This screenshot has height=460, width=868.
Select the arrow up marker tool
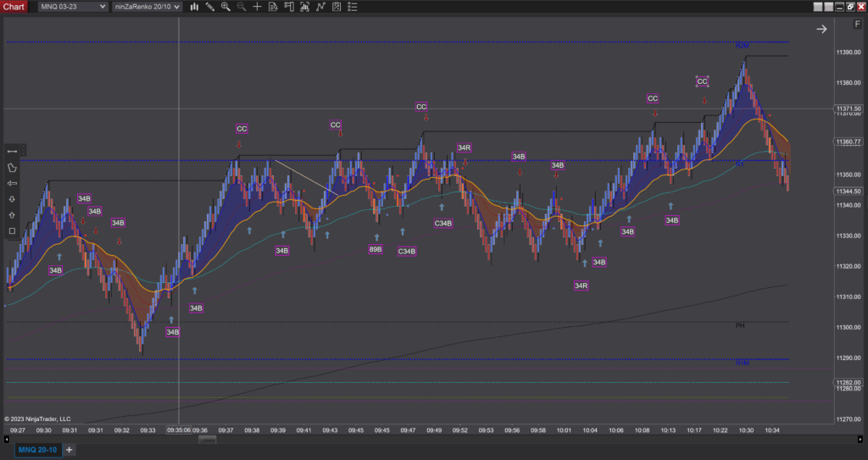coord(12,215)
